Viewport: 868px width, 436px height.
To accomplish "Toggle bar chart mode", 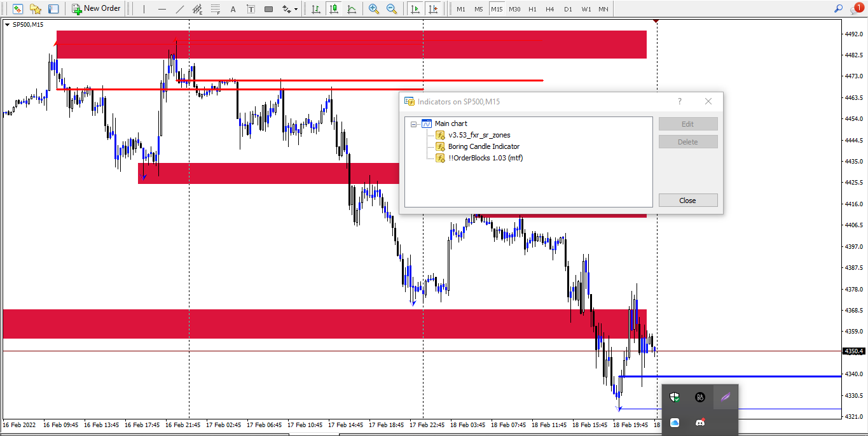I will coord(315,9).
